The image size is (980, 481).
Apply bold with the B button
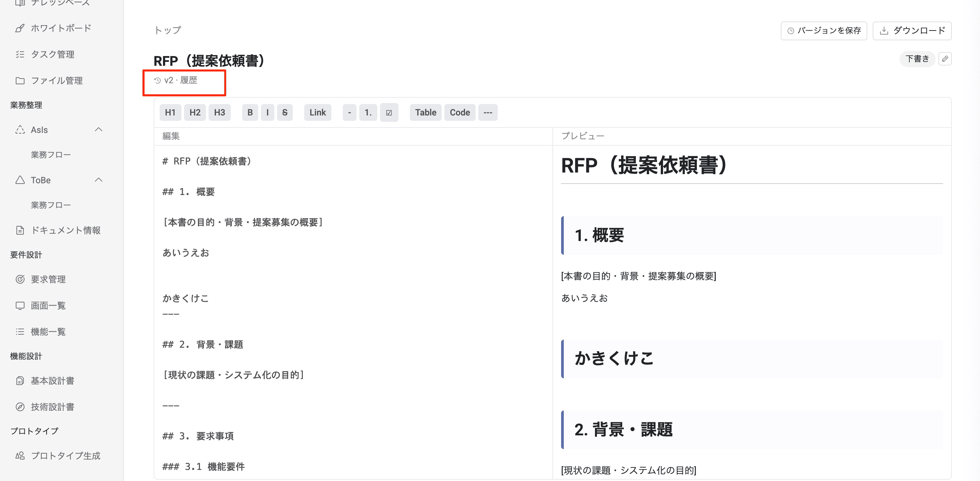[250, 112]
